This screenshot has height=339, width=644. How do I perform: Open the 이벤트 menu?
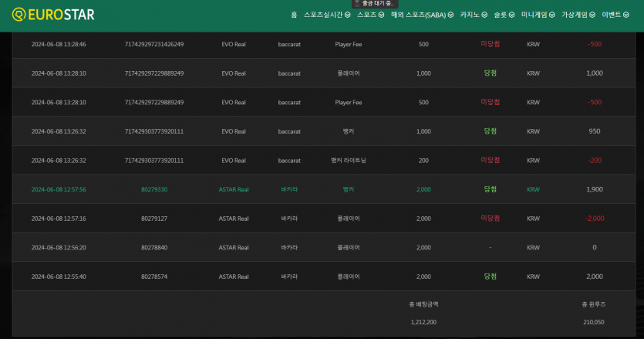[612, 15]
